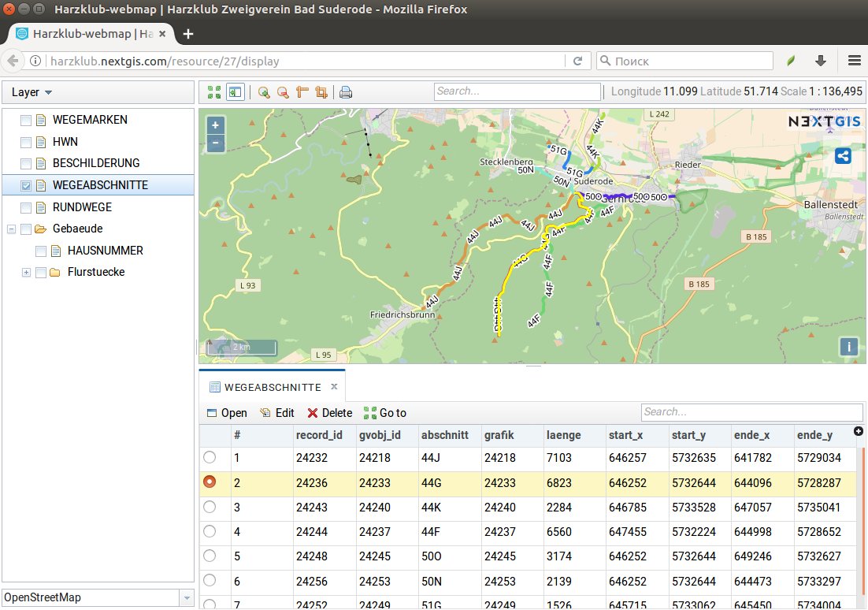Switch to the WEGEABSCHNITTE table tab
The image size is (868, 610).
272,387
